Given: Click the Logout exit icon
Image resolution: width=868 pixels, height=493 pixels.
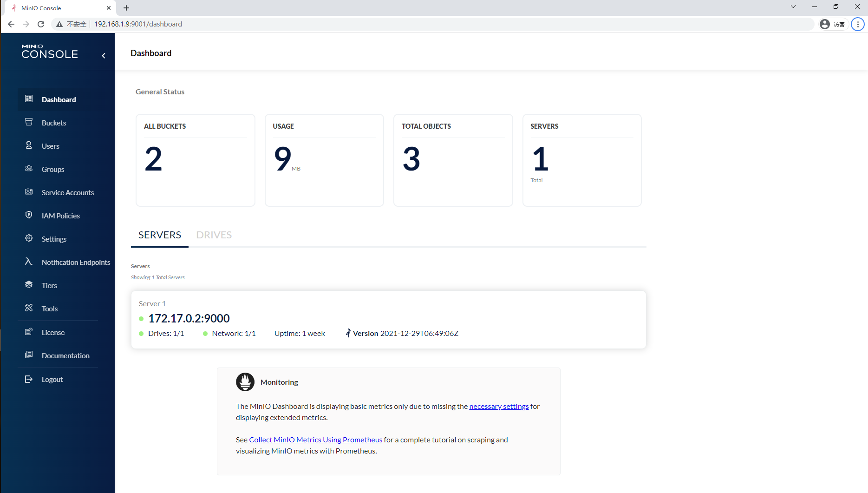Looking at the screenshot, I should (x=29, y=379).
